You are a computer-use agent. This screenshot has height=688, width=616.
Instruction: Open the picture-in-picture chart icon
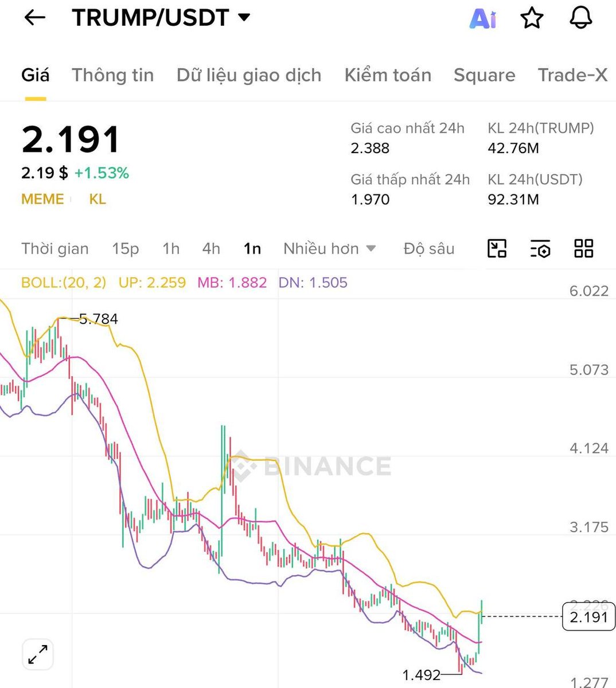pyautogui.click(x=497, y=248)
